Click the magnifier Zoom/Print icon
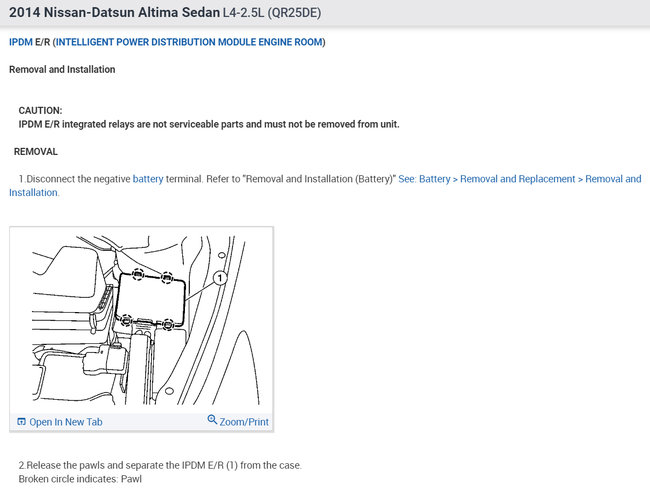 (x=212, y=419)
